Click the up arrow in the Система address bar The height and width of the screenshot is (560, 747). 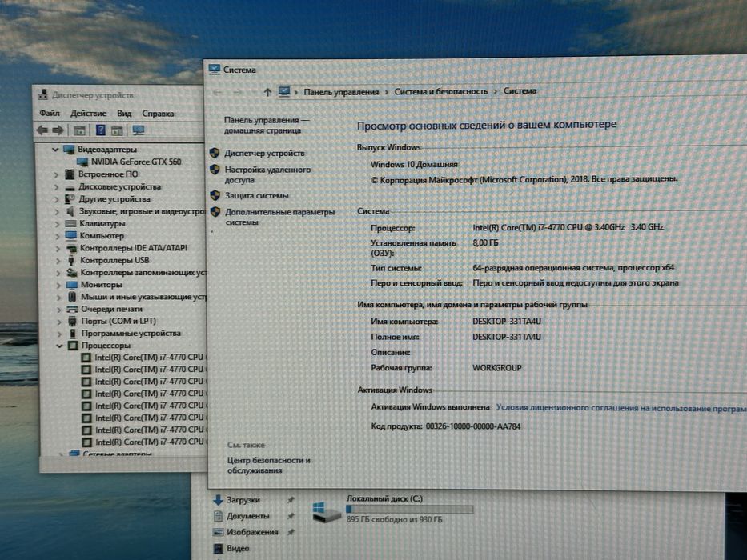tap(267, 92)
